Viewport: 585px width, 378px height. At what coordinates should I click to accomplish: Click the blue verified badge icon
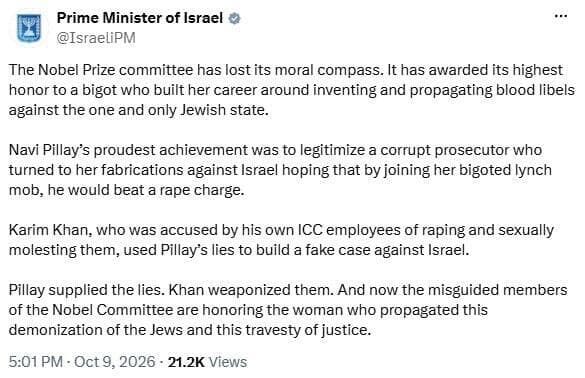[234, 18]
